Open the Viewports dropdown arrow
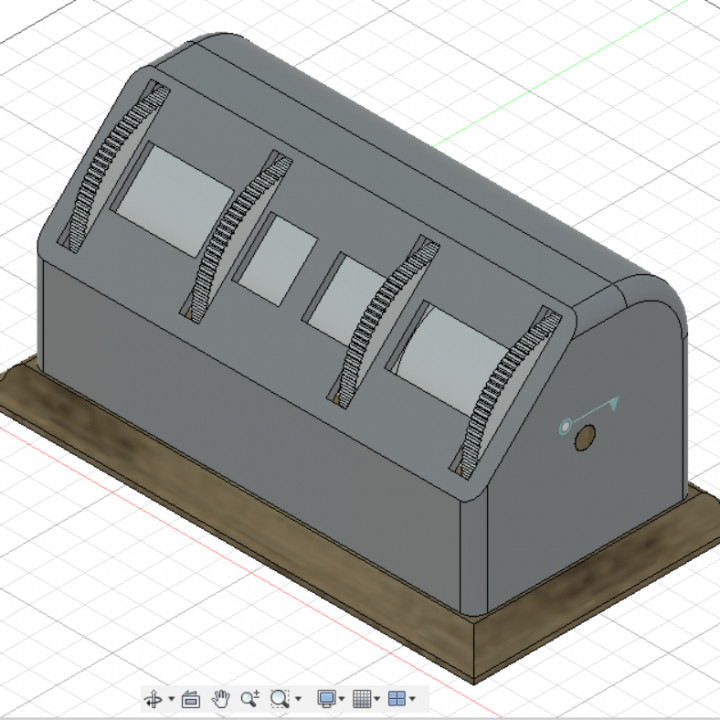Image resolution: width=720 pixels, height=720 pixels. coord(413,699)
